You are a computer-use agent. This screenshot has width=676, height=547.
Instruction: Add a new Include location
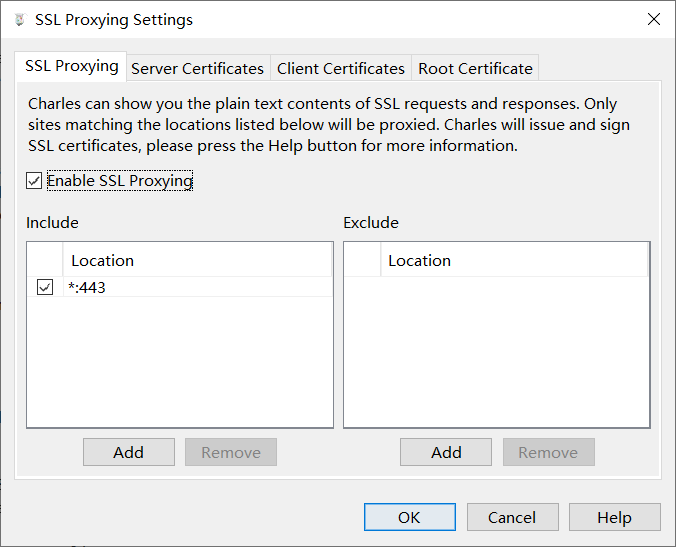[128, 452]
